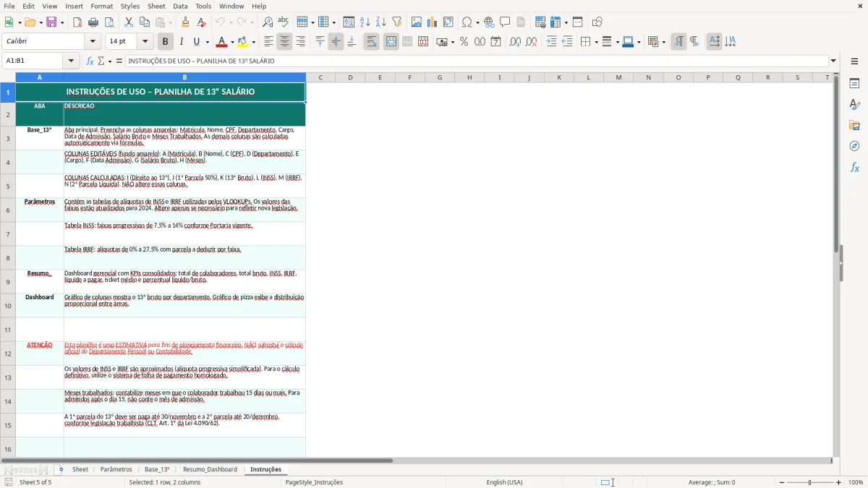The image size is (868, 488).
Task: Open the Function Wizard
Action: tap(90, 61)
